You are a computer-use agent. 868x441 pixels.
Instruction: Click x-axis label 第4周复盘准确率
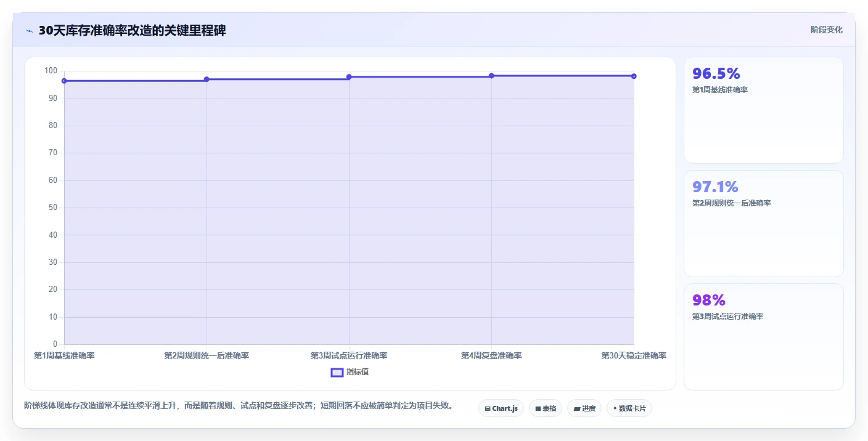(x=491, y=355)
